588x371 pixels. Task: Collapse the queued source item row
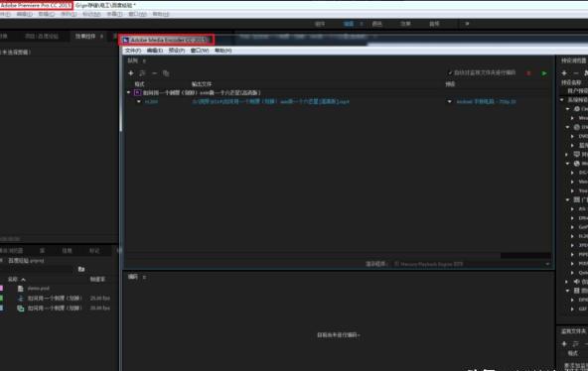coord(129,92)
